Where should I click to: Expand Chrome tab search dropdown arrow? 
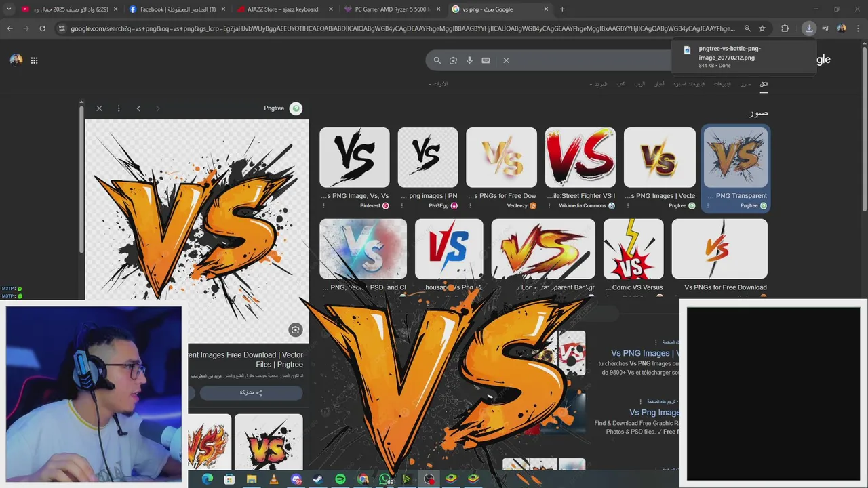[8, 9]
